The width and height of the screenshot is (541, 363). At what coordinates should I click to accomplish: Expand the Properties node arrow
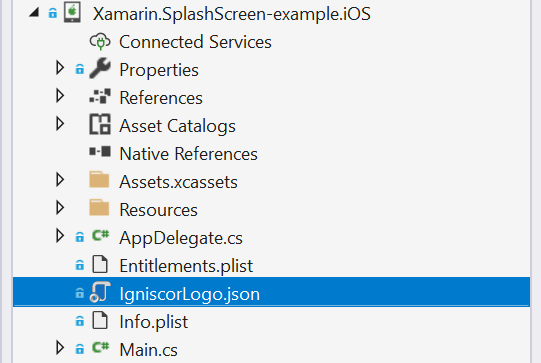(60, 68)
